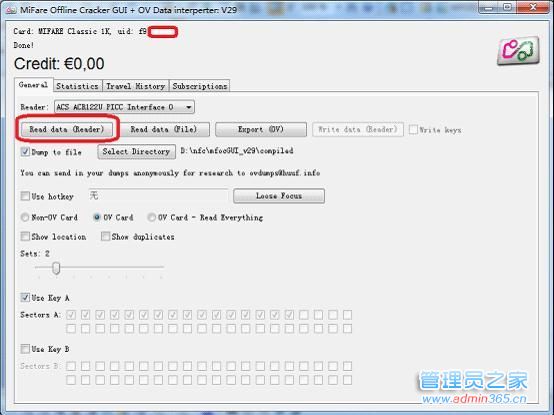Click the Loose Focus button
This screenshot has width=554, height=415.
[x=279, y=196]
